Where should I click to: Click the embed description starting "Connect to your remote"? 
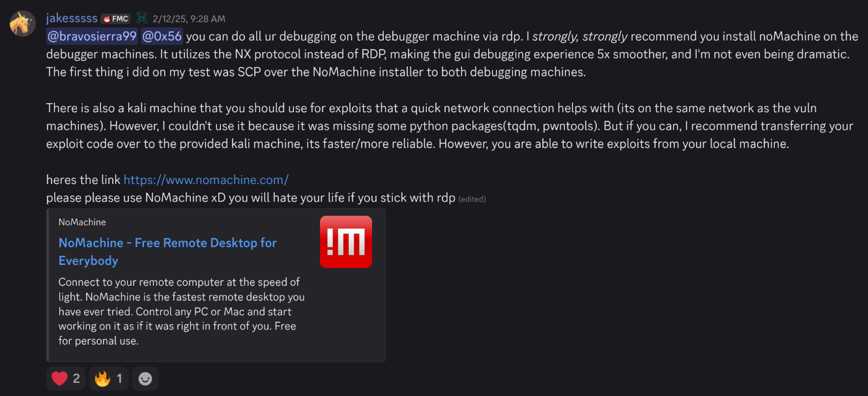coord(181,311)
